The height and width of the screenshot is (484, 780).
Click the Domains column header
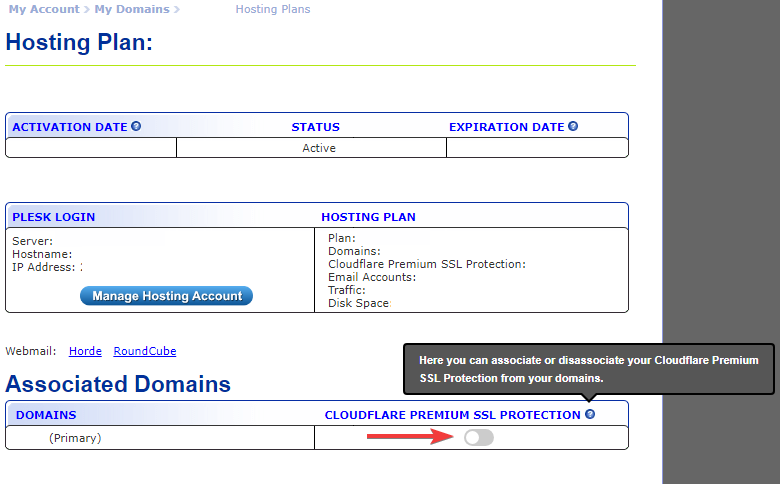pos(46,415)
